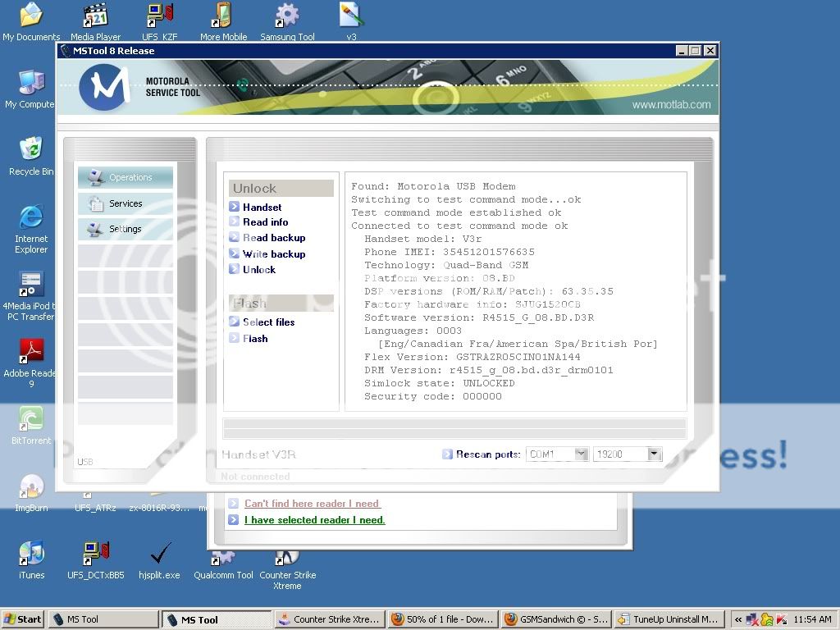
Task: Click the Handset option under Unlock
Action: coord(262,208)
